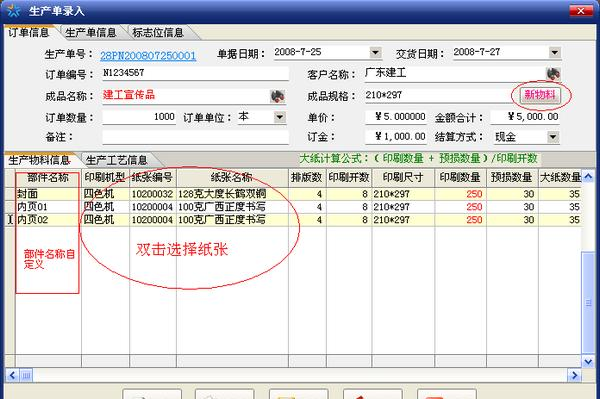600x399 pixels.
Task: Click paper code 10200032 in 封面 row
Action: pos(152,194)
